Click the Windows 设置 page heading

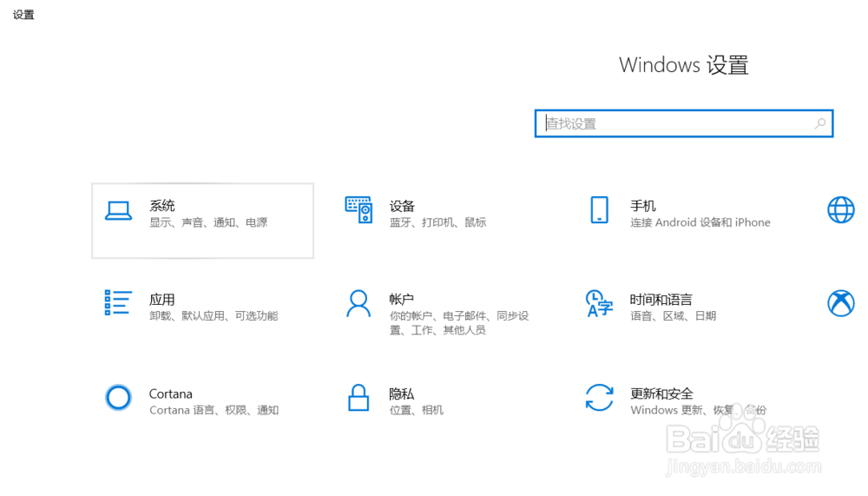click(x=684, y=65)
